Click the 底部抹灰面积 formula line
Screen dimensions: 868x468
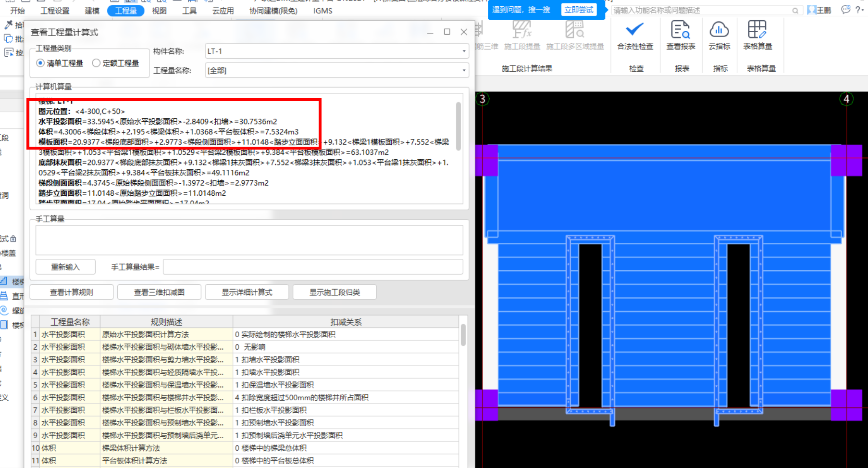[x=243, y=167]
